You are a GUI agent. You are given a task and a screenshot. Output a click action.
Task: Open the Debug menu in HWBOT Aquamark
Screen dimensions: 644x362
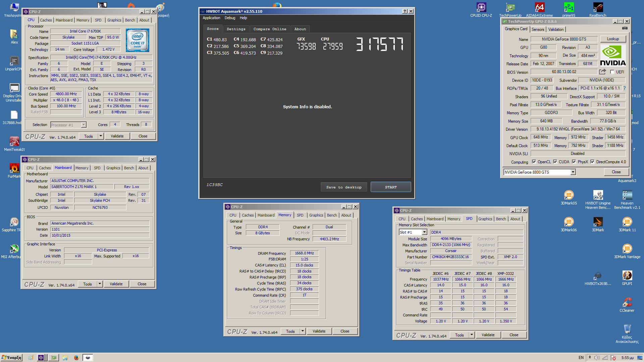[230, 18]
